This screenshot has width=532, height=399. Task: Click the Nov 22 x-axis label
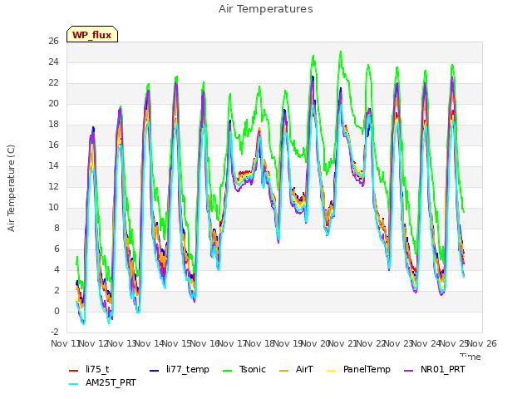click(371, 343)
